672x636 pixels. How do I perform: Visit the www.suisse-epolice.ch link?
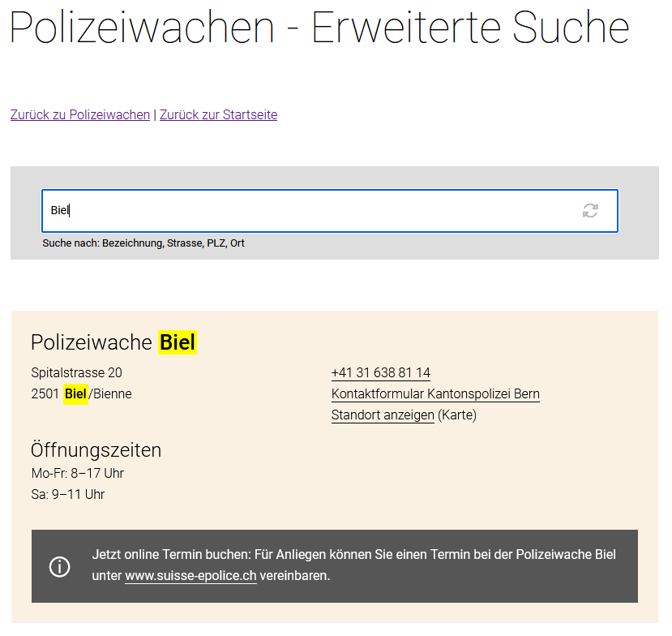(x=190, y=575)
